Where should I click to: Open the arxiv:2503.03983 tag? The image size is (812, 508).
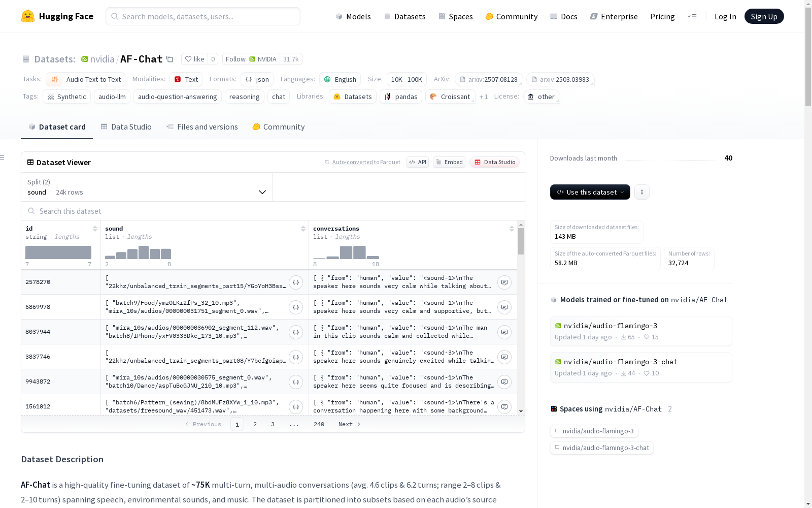[x=560, y=79]
